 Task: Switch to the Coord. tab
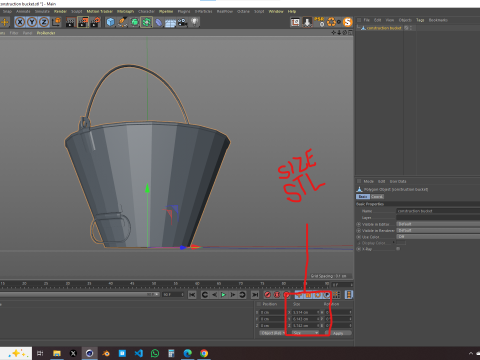click(x=377, y=197)
